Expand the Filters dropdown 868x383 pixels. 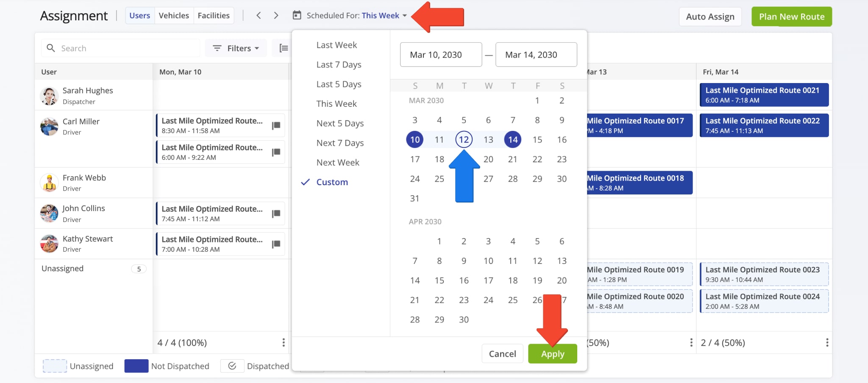click(236, 48)
